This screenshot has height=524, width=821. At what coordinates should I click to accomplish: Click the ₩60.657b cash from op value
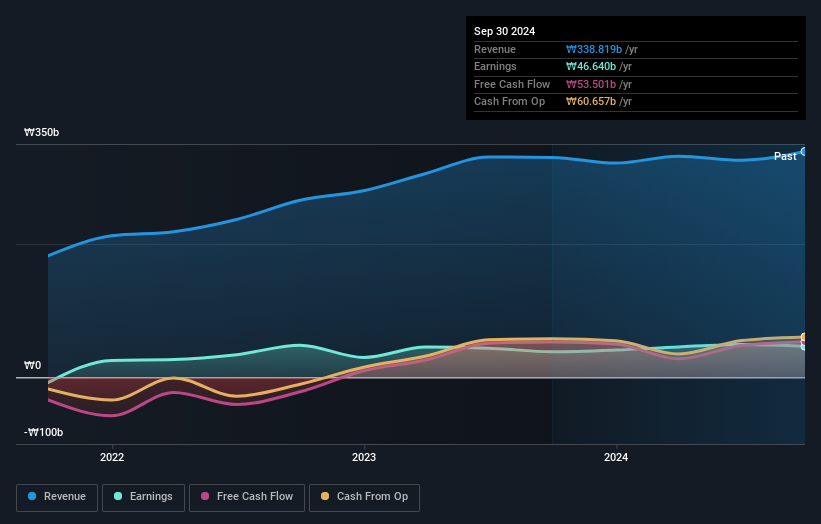click(591, 102)
